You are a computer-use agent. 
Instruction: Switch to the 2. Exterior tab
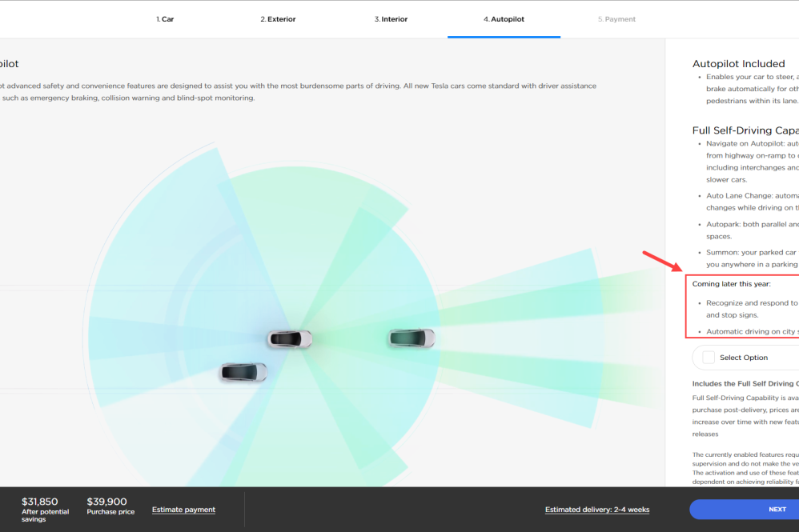(278, 19)
